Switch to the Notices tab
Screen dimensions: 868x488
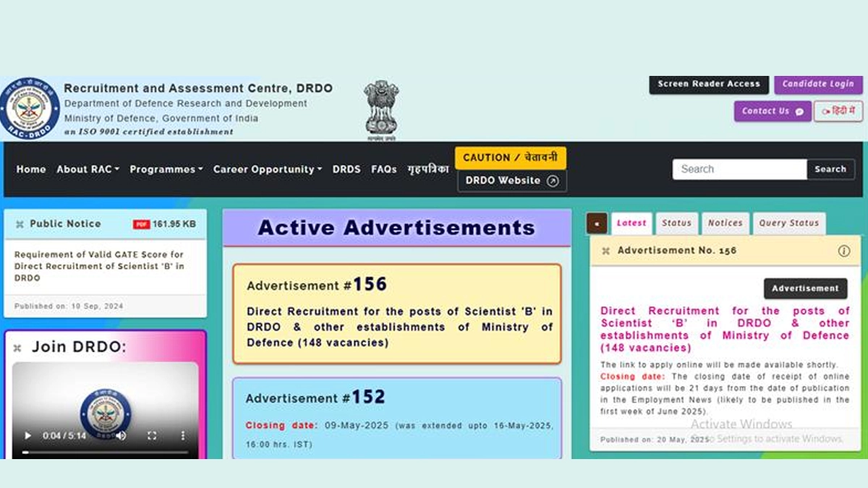[725, 223]
